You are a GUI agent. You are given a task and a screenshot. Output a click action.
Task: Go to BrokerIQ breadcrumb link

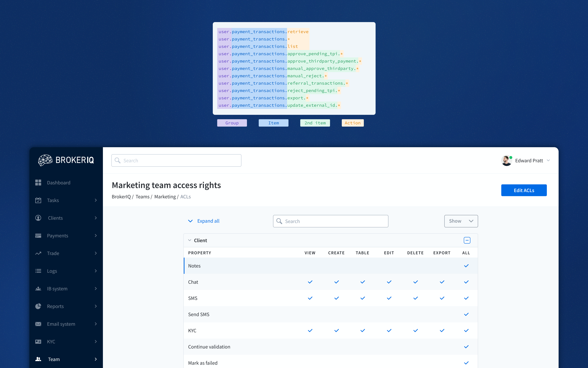coord(121,197)
